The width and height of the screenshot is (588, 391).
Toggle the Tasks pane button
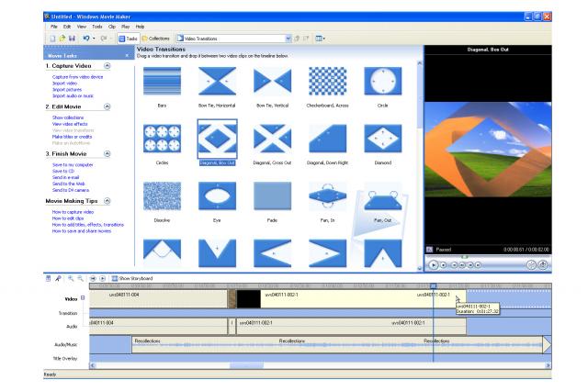[128, 39]
